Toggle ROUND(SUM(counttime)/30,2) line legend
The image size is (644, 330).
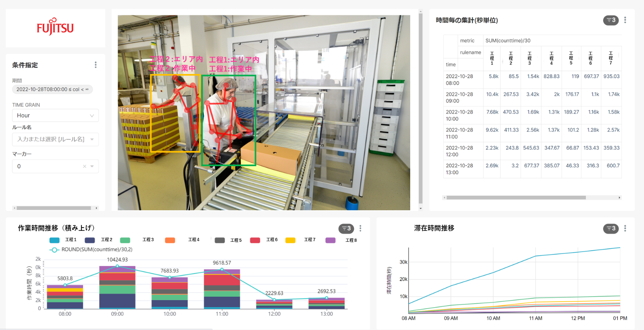[x=91, y=250]
